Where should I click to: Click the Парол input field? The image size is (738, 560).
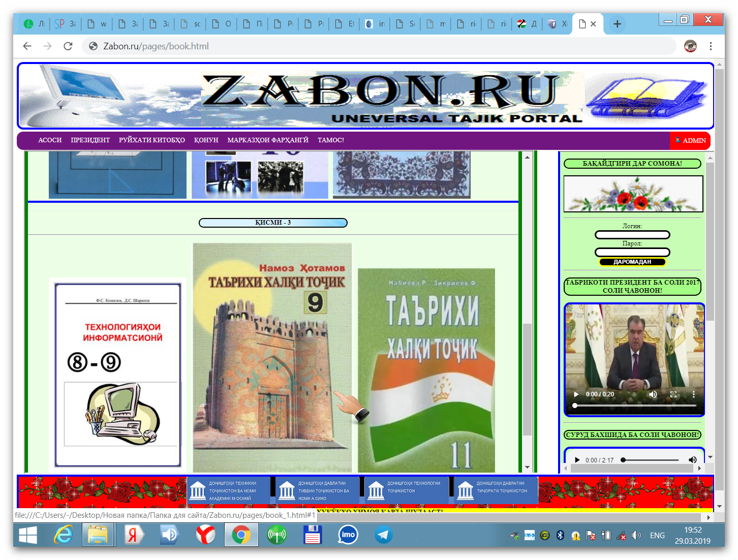[x=632, y=252]
